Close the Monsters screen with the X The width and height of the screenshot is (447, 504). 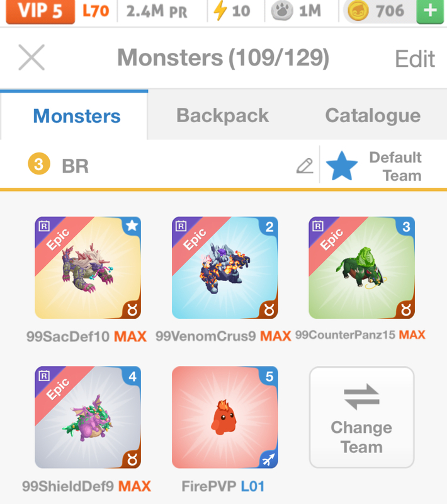(31, 57)
